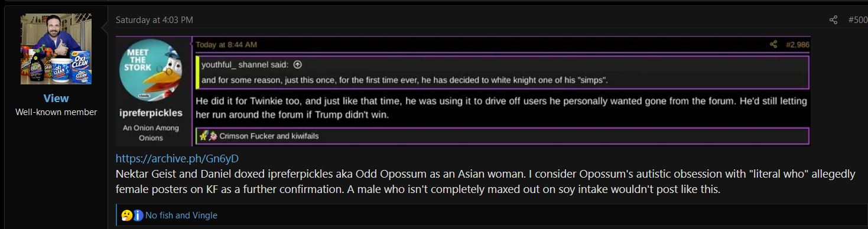This screenshot has width=868, height=229.
Task: Click the Saturday at 4:03 PM timestamp
Action: (x=154, y=20)
